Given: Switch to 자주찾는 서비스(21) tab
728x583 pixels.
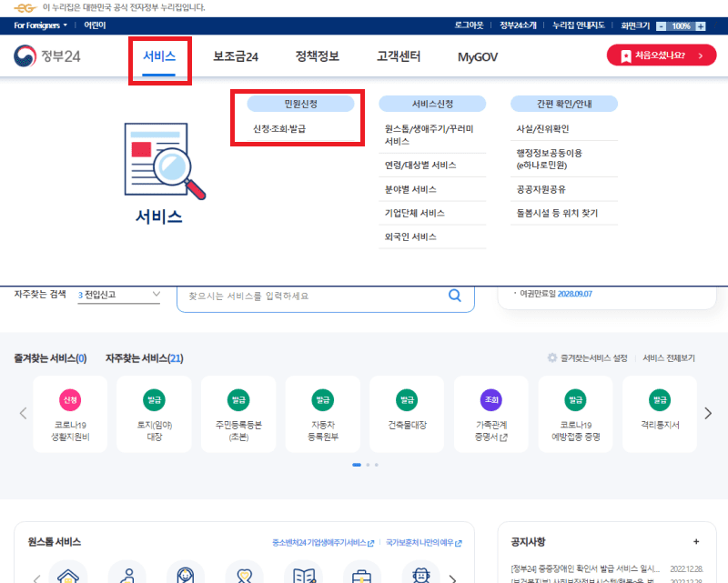Looking at the screenshot, I should click(x=145, y=358).
